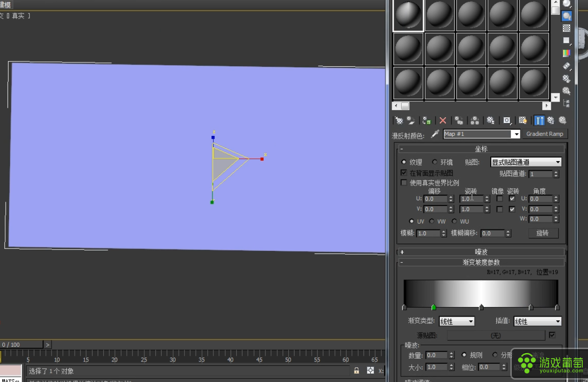
Task: Click the Sample Type sphere icon
Action: pos(567,4)
